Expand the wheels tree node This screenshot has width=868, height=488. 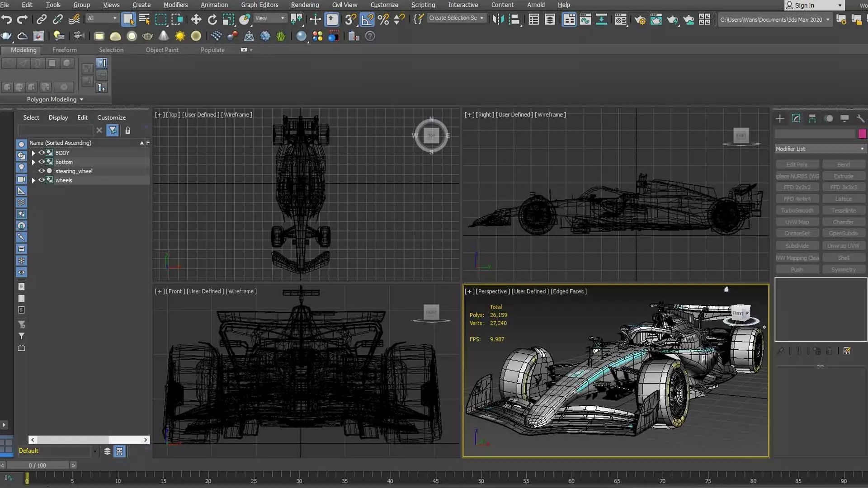pyautogui.click(x=33, y=180)
